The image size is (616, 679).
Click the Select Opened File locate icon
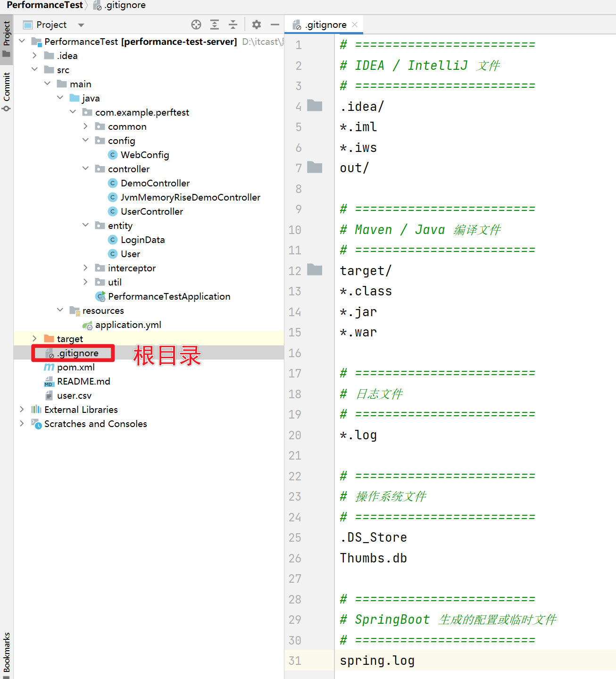(196, 25)
